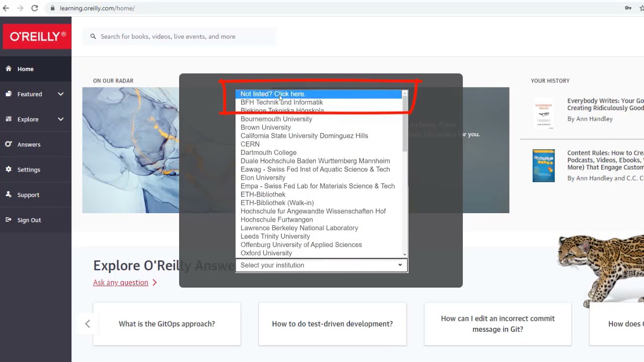This screenshot has width=644, height=362.
Task: Open 'What is the GitOps approach?' card
Action: (x=167, y=324)
